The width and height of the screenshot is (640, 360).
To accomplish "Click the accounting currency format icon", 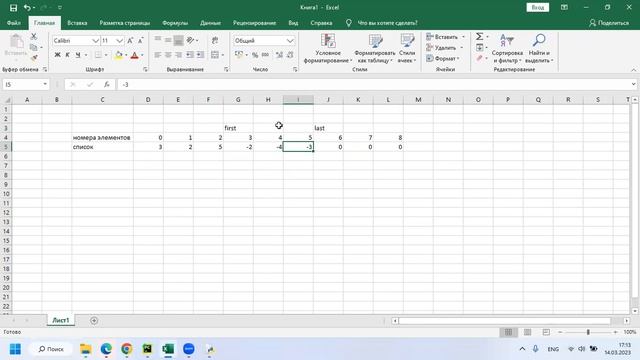I will tap(239, 55).
